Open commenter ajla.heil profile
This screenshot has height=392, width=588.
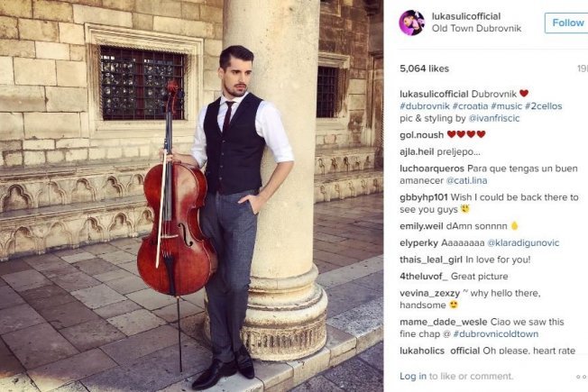tap(417, 151)
